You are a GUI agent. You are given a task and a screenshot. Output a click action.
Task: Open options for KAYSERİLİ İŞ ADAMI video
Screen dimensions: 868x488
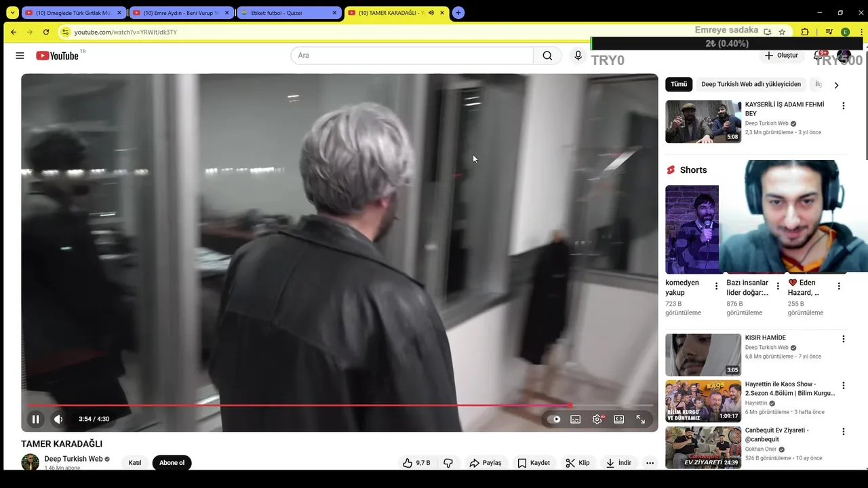click(844, 106)
